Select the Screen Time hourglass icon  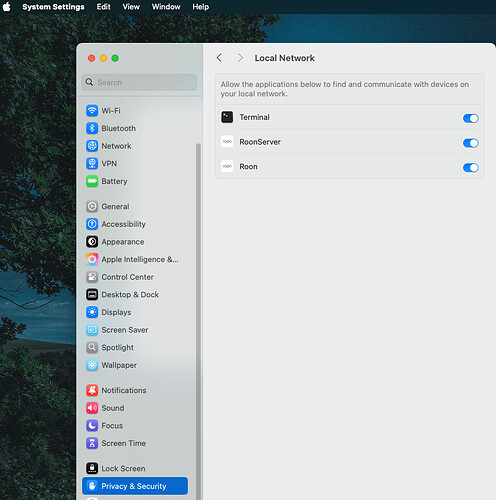pyautogui.click(x=92, y=443)
